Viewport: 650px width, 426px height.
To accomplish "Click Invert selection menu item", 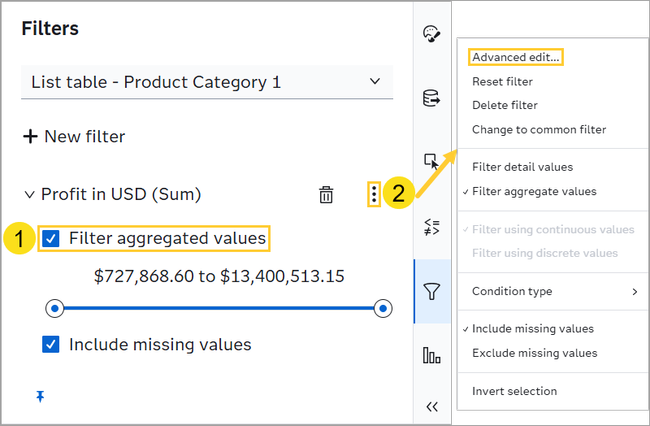I will [514, 391].
